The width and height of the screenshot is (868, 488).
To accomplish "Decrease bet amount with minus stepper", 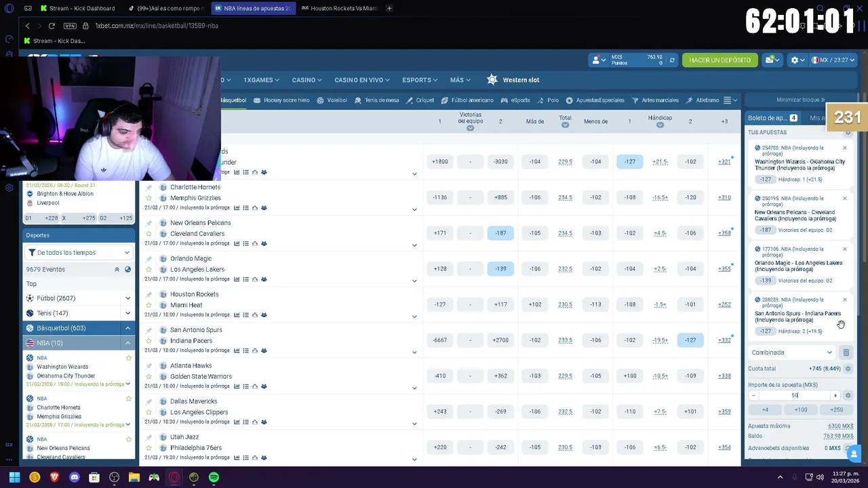I will pos(753,395).
